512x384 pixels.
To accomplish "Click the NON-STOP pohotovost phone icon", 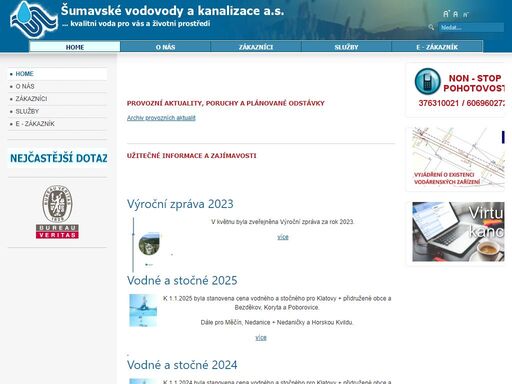I will 428,81.
